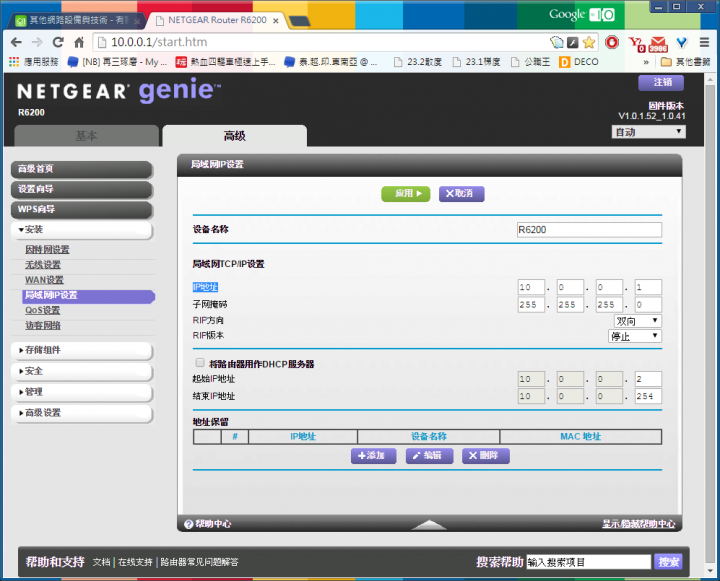Switch to the first browser tab
The height and width of the screenshot is (581, 720).
click(x=78, y=21)
